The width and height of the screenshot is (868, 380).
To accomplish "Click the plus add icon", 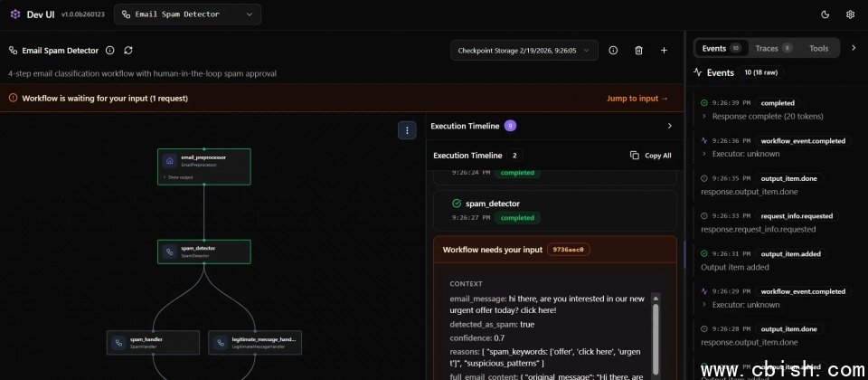I will 664,51.
